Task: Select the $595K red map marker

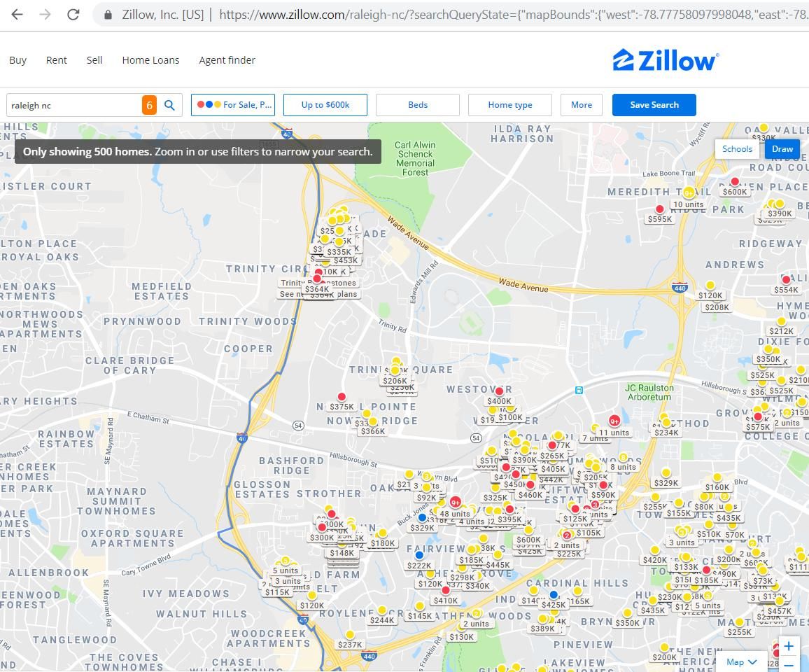Action: click(x=659, y=209)
